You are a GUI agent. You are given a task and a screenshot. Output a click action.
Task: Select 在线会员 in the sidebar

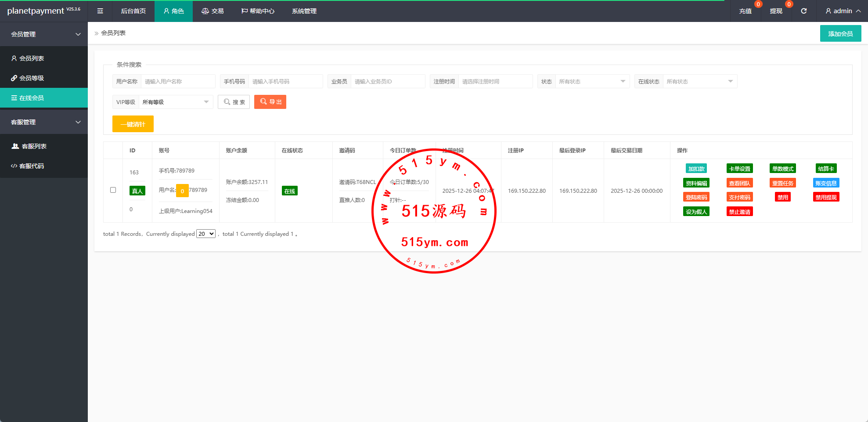32,98
